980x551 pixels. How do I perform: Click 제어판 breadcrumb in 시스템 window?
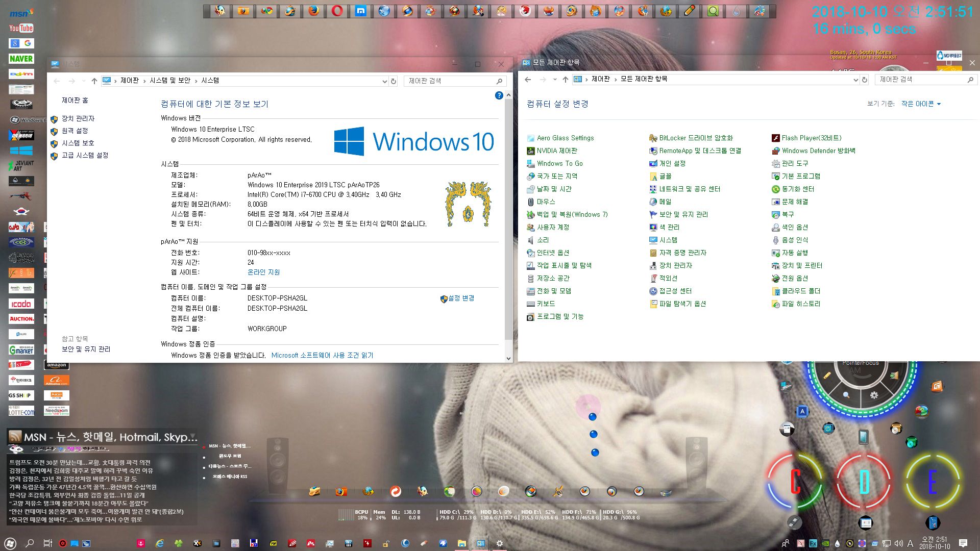click(x=130, y=81)
